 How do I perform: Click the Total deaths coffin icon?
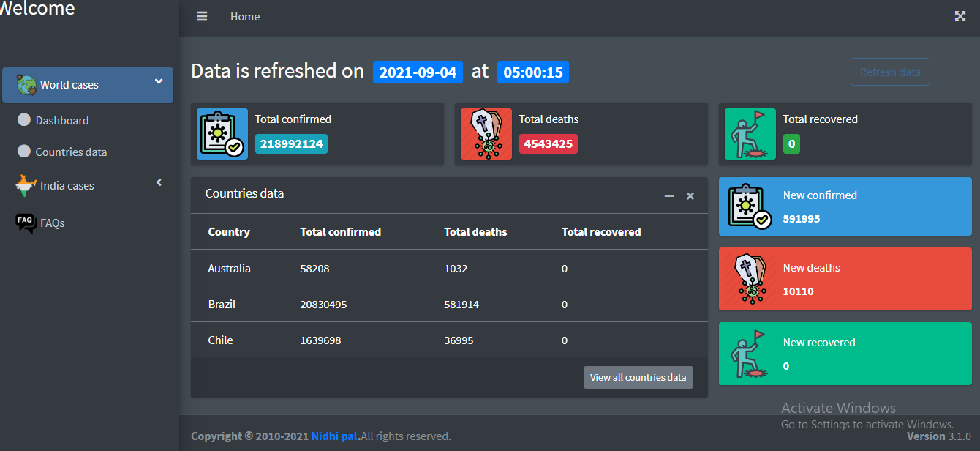486,134
